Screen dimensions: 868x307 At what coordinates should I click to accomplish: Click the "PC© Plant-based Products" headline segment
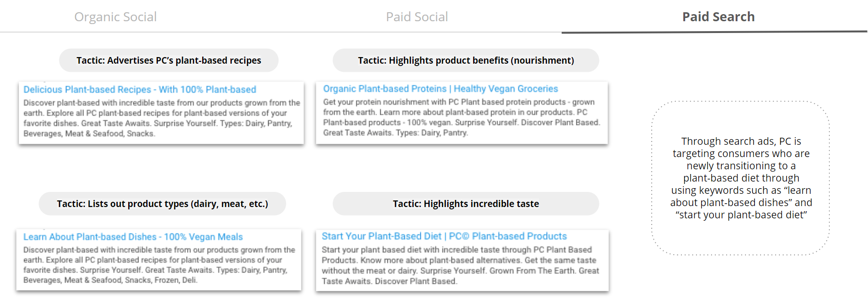tap(508, 236)
